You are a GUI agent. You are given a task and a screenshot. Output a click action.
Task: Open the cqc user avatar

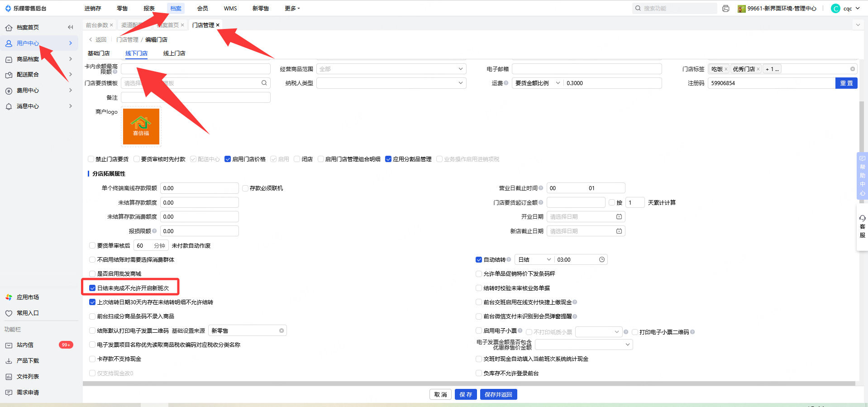click(835, 9)
